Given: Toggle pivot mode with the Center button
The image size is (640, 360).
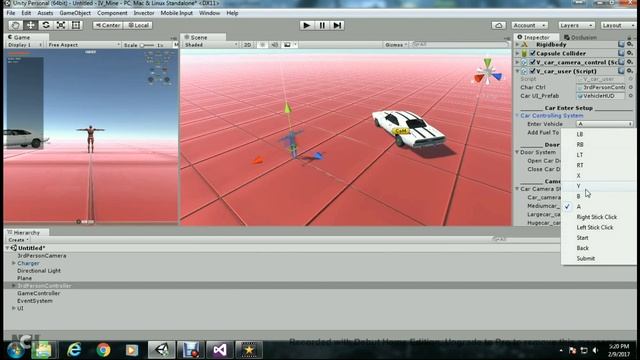Looking at the screenshot, I should (108, 25).
